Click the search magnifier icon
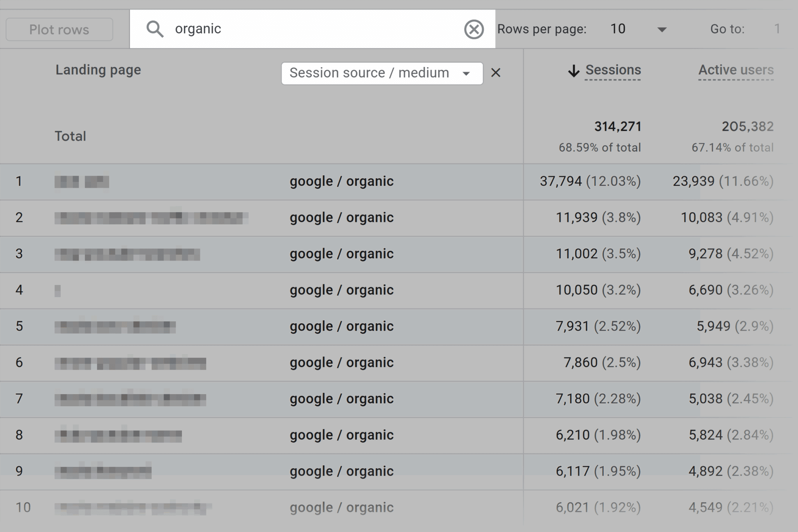Viewport: 798px width, 532px height. click(x=155, y=29)
